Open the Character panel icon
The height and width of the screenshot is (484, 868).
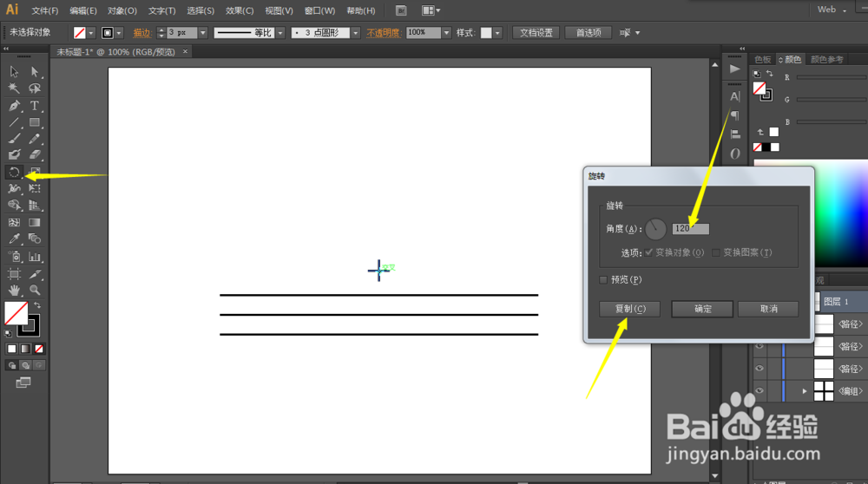(734, 96)
